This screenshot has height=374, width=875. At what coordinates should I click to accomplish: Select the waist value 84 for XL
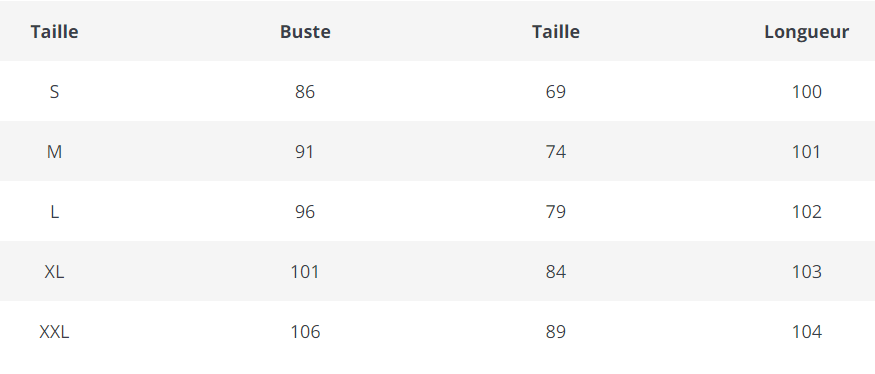pos(555,272)
